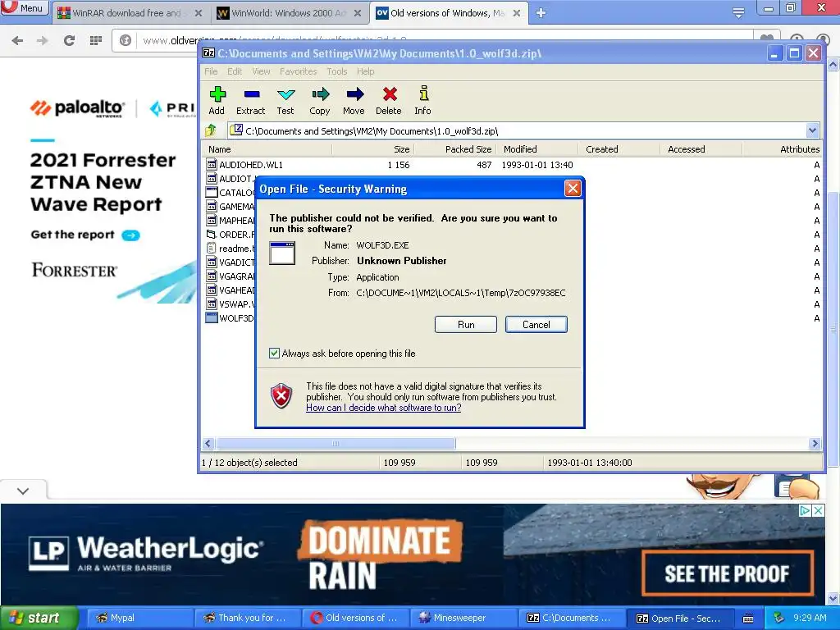
Task: Sort by the Name column header
Action: coord(267,149)
